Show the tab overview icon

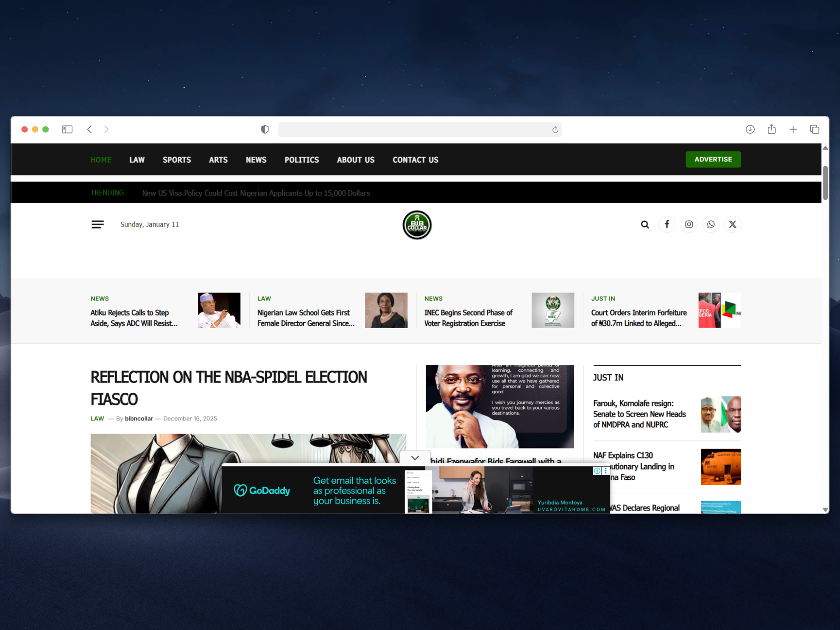click(x=815, y=129)
